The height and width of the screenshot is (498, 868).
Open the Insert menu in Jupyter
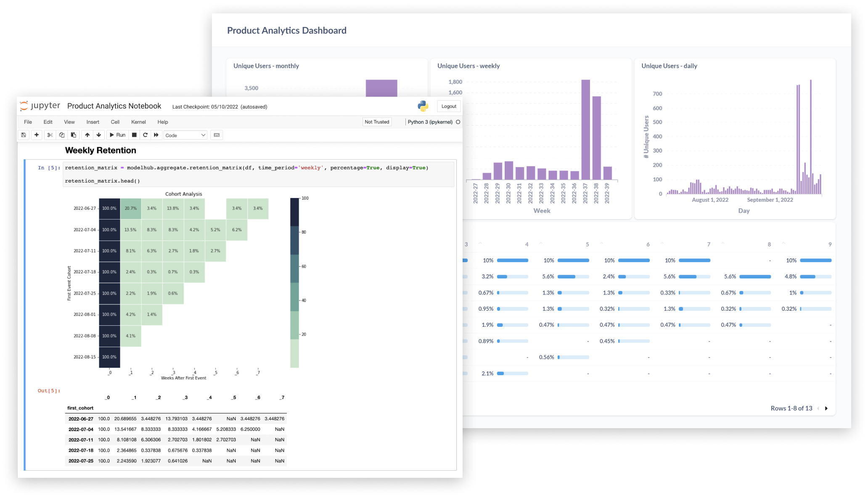click(93, 122)
